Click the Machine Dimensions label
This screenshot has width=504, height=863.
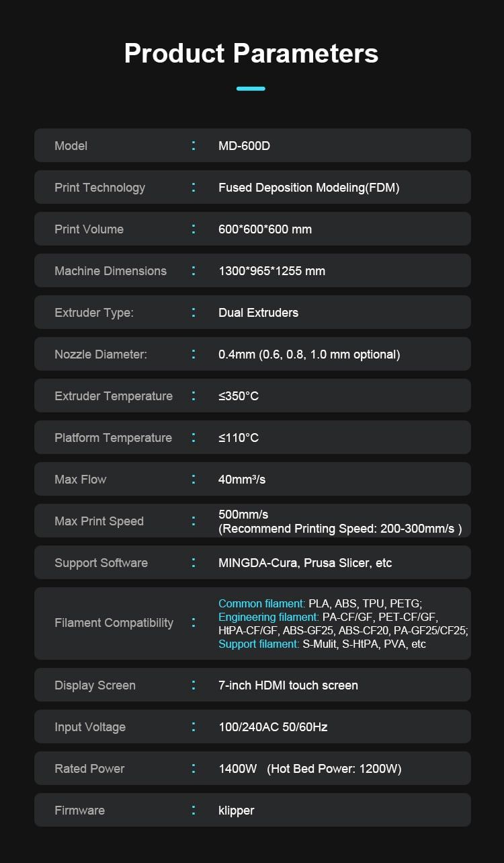coord(110,271)
